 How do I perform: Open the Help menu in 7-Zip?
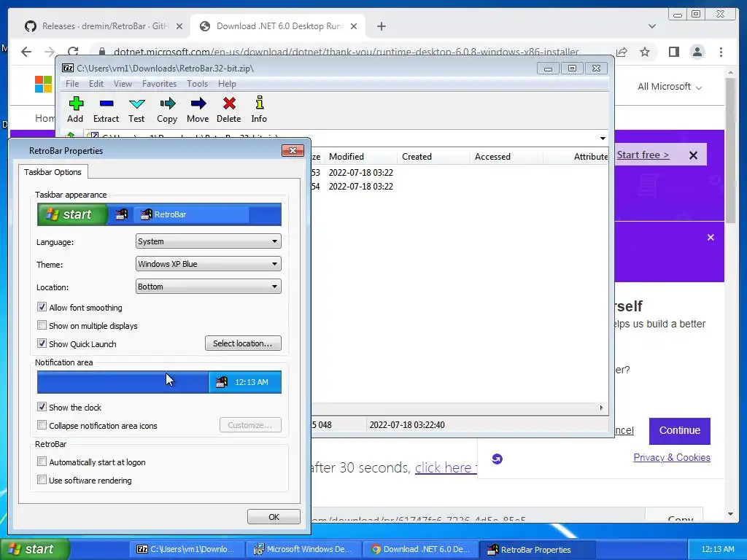point(228,84)
